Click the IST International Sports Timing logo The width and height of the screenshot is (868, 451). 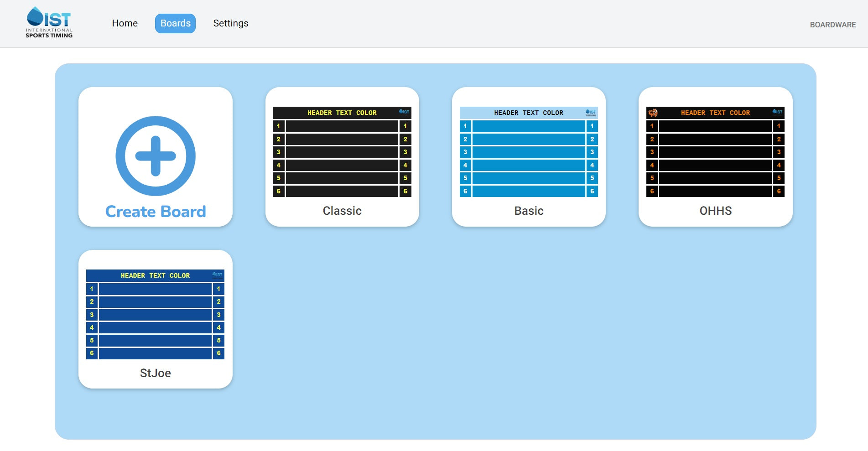click(x=49, y=23)
